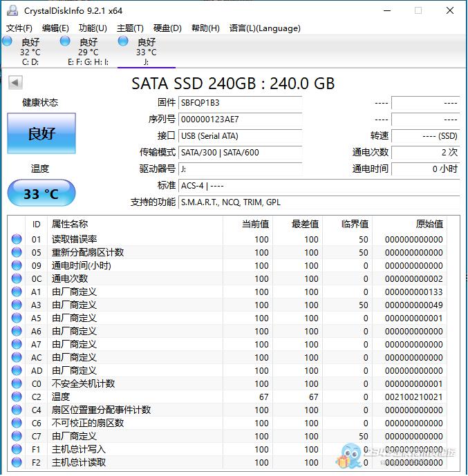Click status orb of row F1 主机总计写入
Viewport: 468px width, 476px height.
(17, 449)
